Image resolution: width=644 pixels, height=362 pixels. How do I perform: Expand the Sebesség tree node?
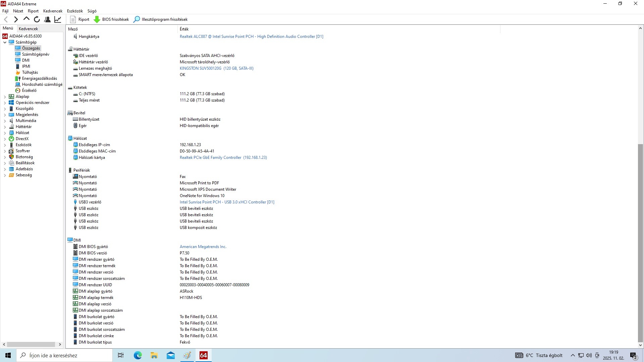pos(5,175)
